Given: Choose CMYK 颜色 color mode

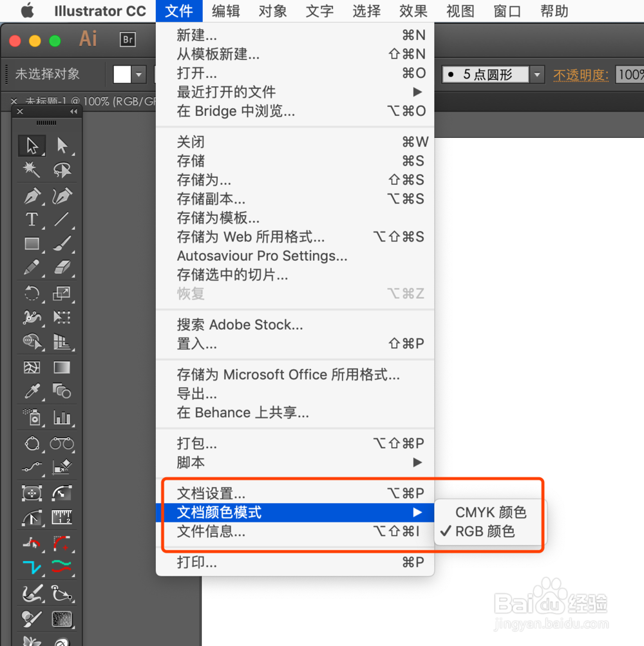Looking at the screenshot, I should tap(491, 512).
